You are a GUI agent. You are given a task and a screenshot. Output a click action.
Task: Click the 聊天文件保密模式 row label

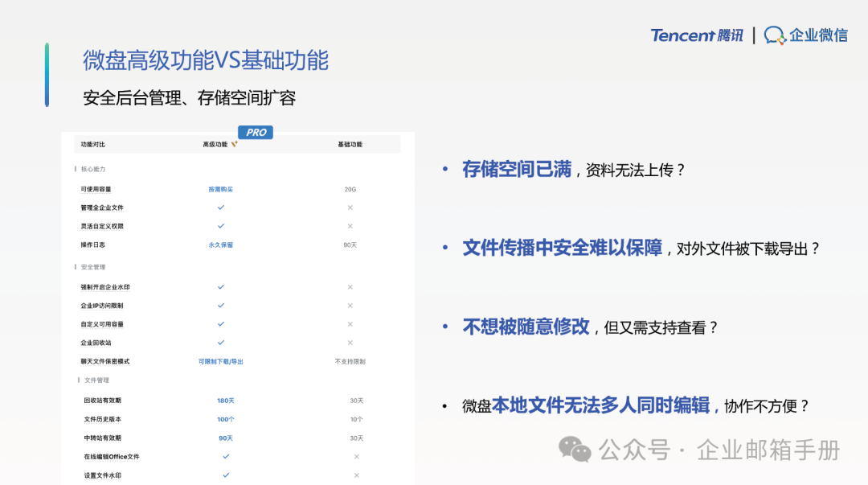point(105,361)
